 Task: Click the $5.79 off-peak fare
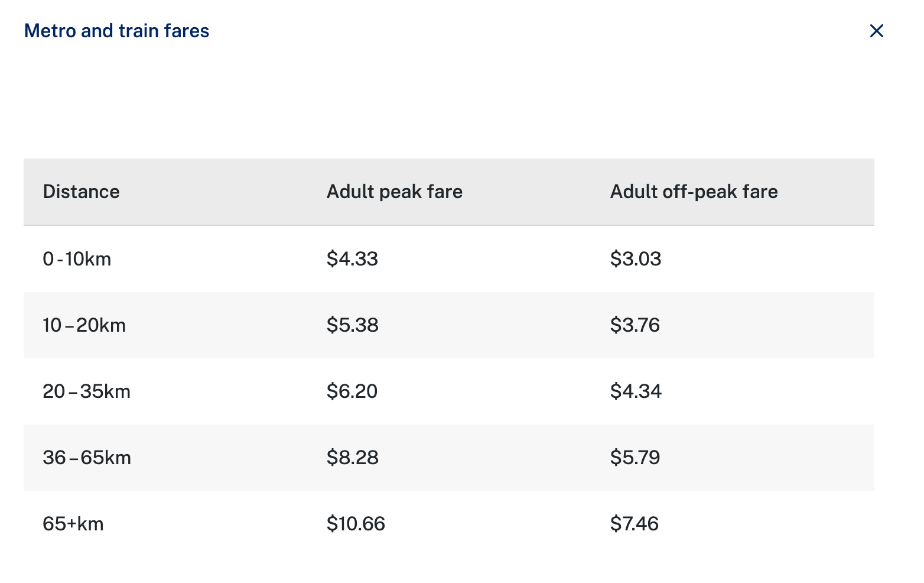click(635, 458)
